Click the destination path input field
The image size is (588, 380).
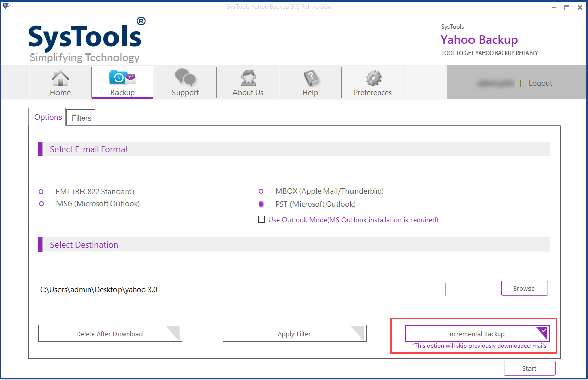[x=242, y=290]
